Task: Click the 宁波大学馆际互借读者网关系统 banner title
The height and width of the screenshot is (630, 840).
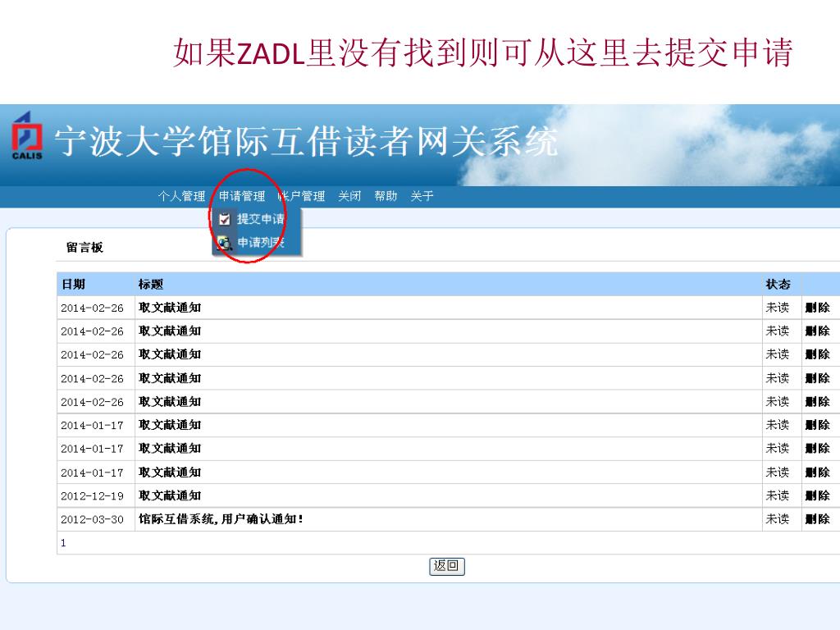Action: pos(306,141)
